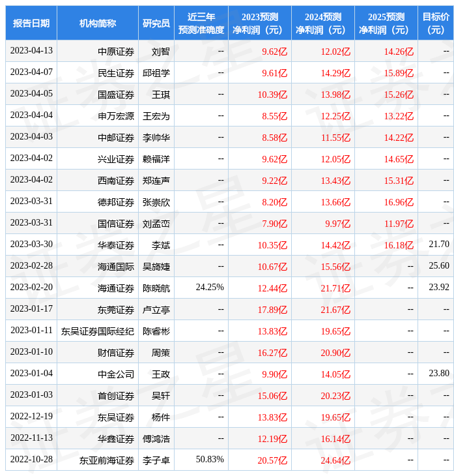Click the 近三年预测准确度 column header

(x=201, y=23)
